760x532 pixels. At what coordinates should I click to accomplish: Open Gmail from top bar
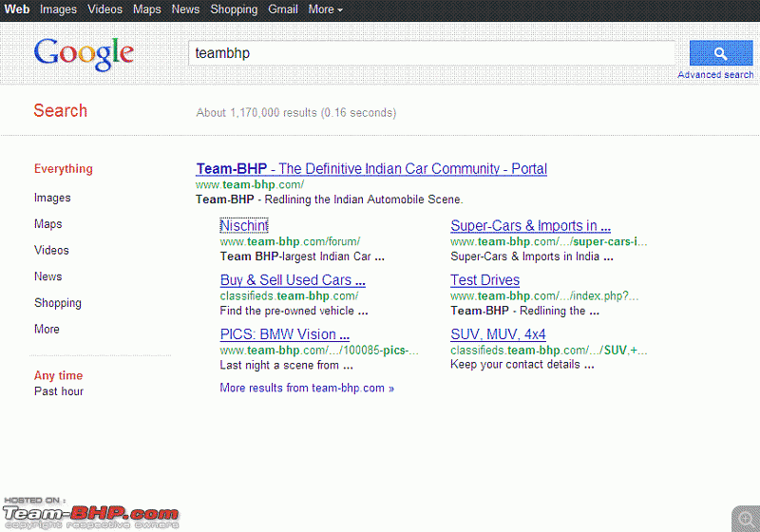(282, 9)
